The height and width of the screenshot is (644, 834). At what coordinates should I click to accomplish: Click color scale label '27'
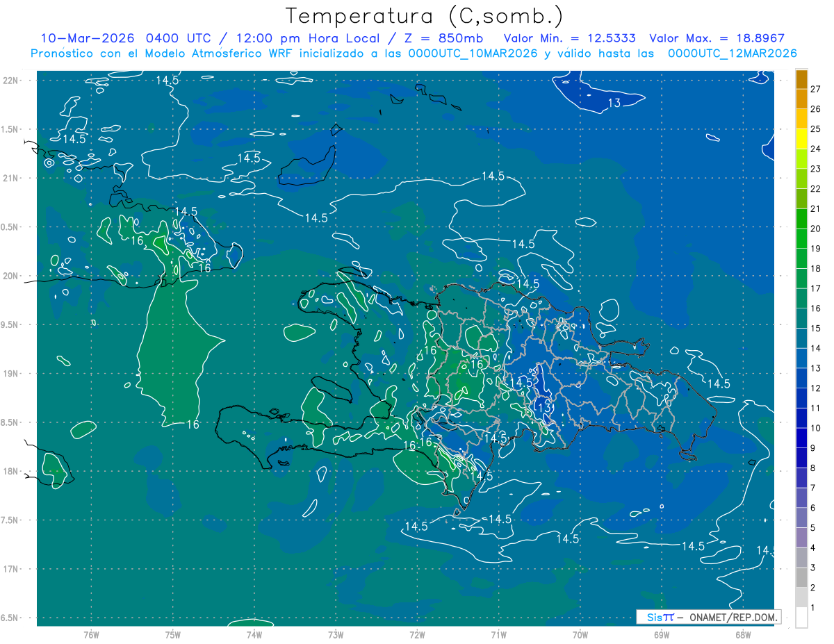pyautogui.click(x=815, y=88)
